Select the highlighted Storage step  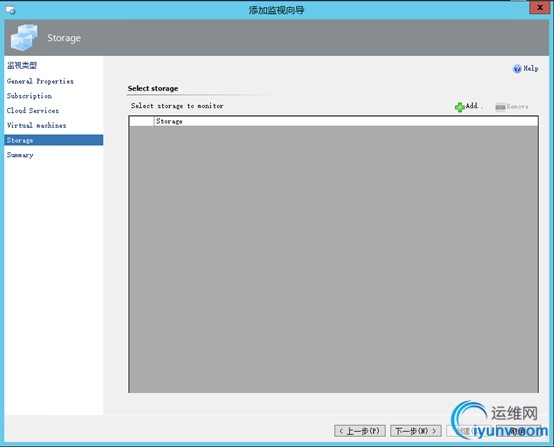point(54,140)
